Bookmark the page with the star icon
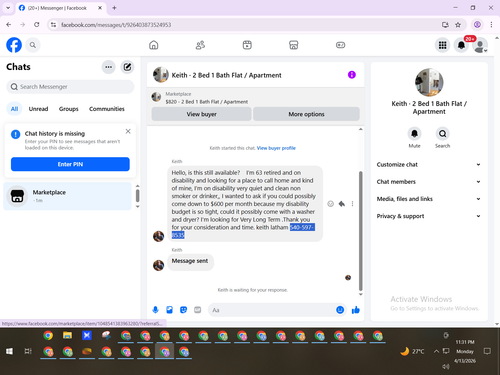Screen dimensions: 500x375 click(458, 25)
